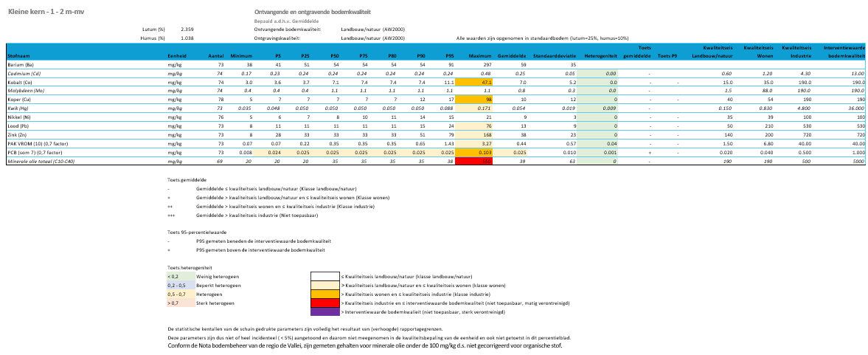This screenshot has height=355, width=868.
Task: Click the red legend color box
Action: tap(325, 303)
